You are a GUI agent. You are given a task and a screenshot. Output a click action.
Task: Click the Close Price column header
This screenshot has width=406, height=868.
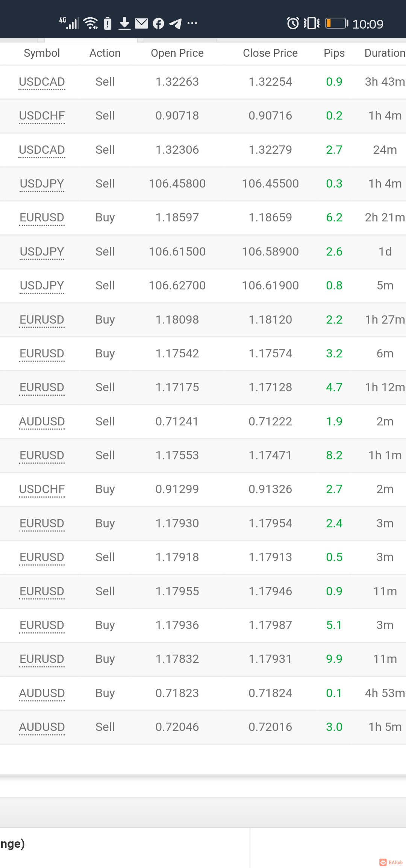270,53
